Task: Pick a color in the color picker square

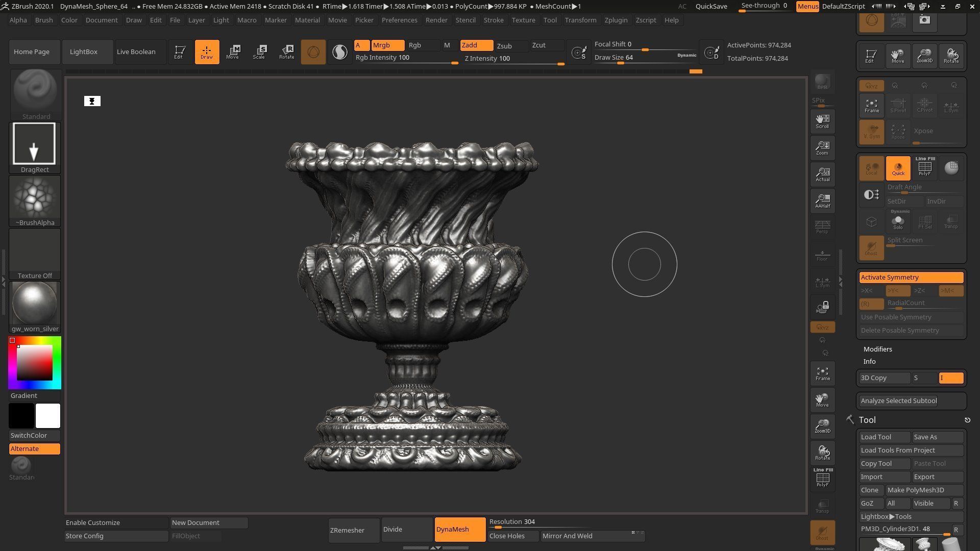Action: 35,363
